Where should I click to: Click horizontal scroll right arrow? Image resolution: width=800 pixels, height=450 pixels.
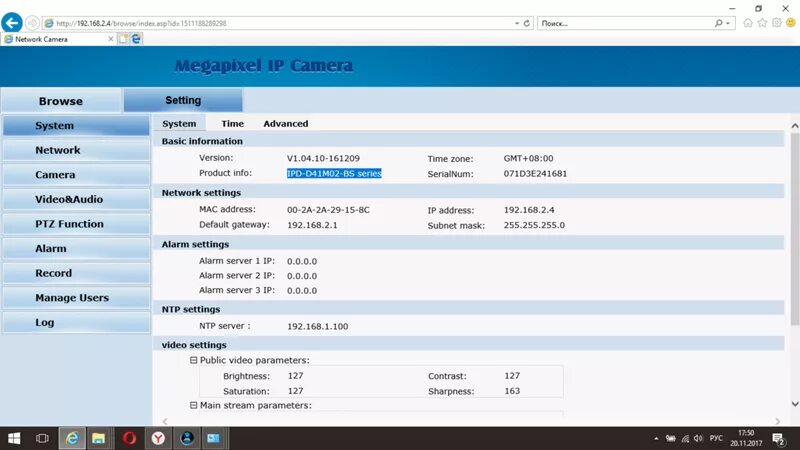click(x=777, y=421)
